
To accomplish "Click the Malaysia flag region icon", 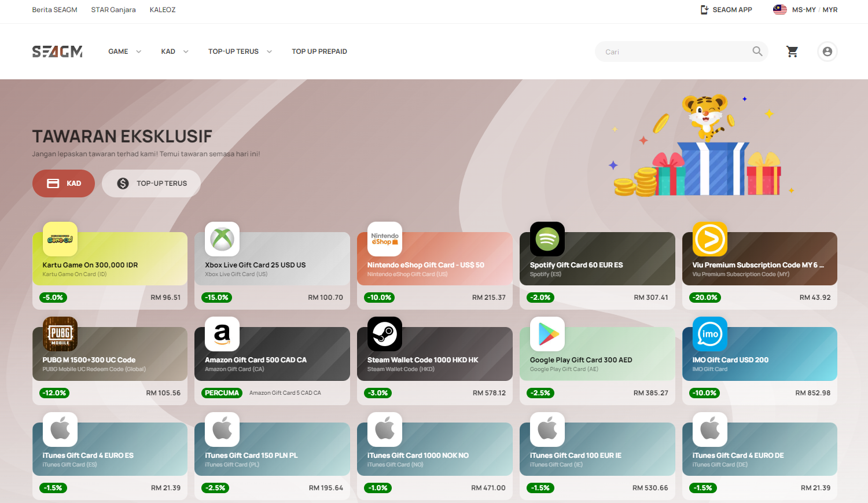I will click(780, 10).
